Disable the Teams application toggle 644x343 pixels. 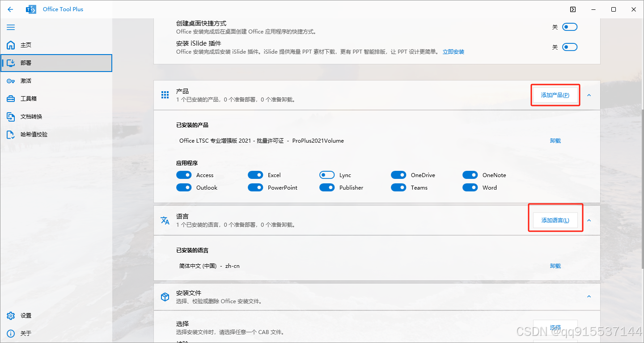click(398, 187)
